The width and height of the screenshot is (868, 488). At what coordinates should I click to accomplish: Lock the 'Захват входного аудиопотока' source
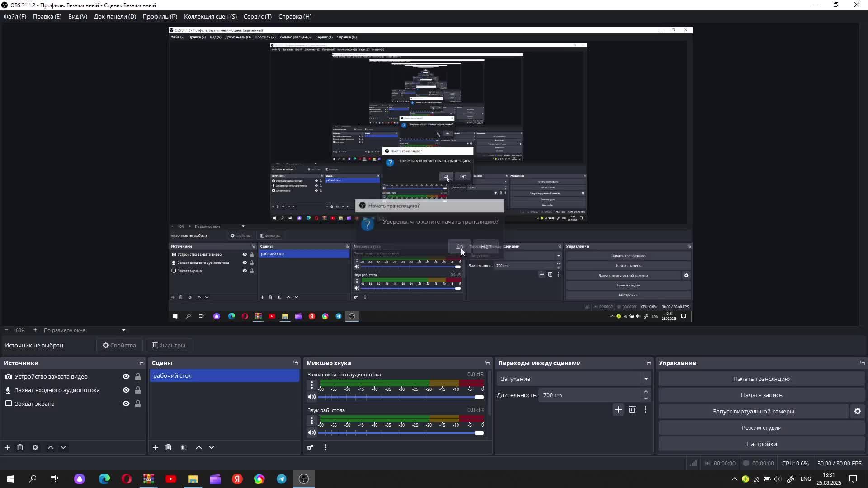pos(138,390)
